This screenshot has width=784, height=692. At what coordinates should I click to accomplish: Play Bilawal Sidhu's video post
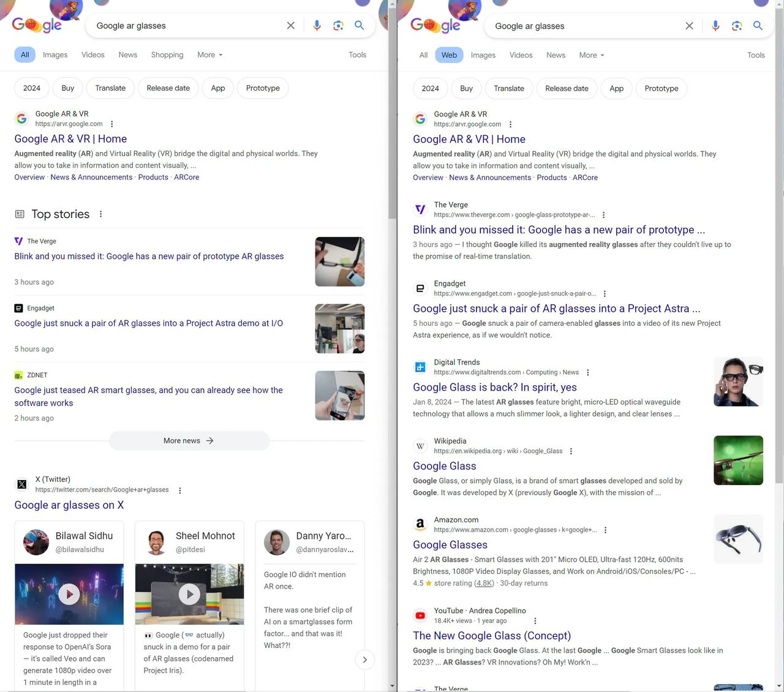[69, 594]
